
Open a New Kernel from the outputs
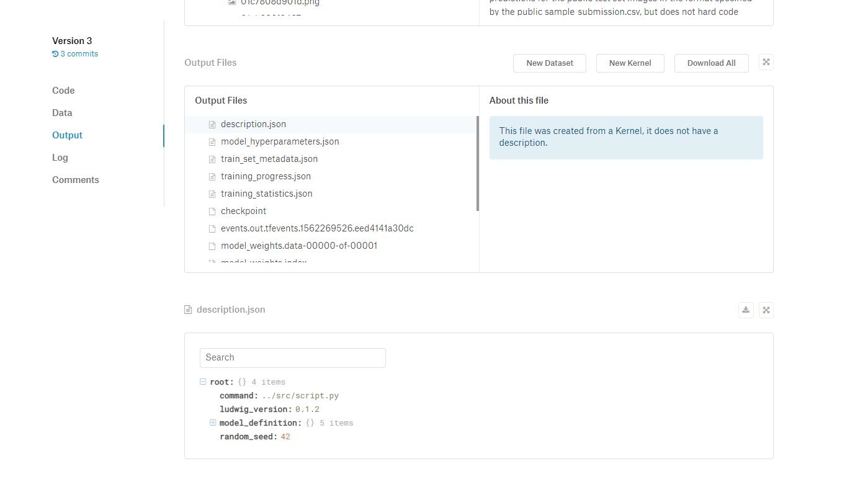[x=630, y=63]
